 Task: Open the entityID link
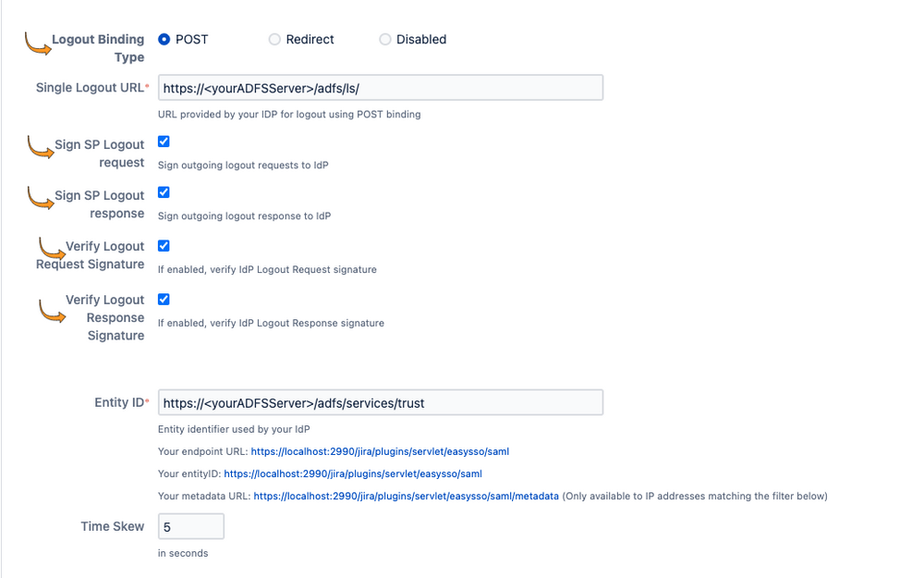tap(352, 473)
